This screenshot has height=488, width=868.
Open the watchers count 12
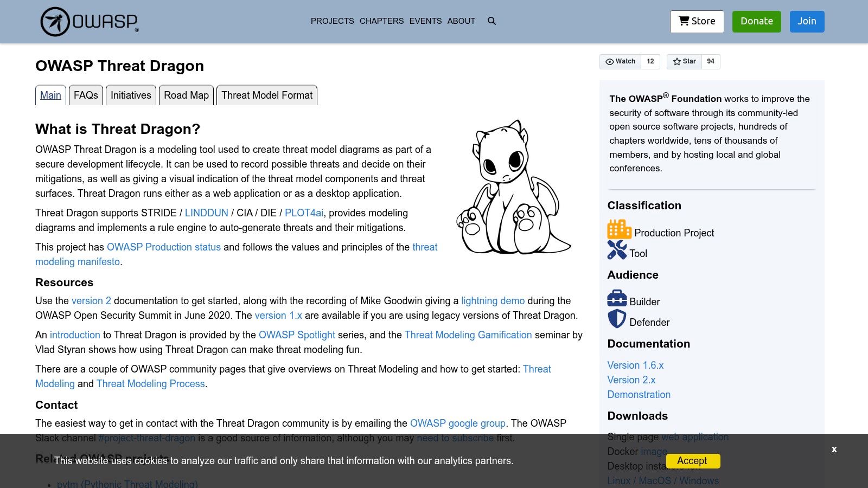650,61
